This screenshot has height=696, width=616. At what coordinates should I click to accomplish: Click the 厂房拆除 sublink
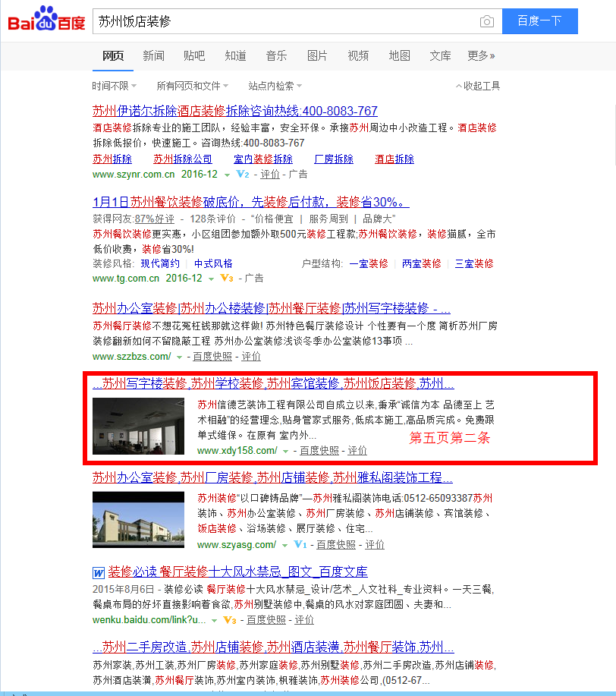(x=334, y=159)
